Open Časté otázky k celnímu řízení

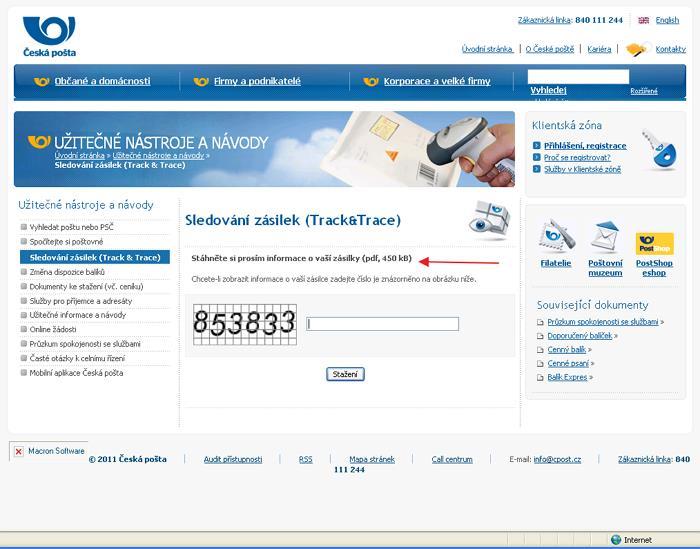(x=77, y=358)
